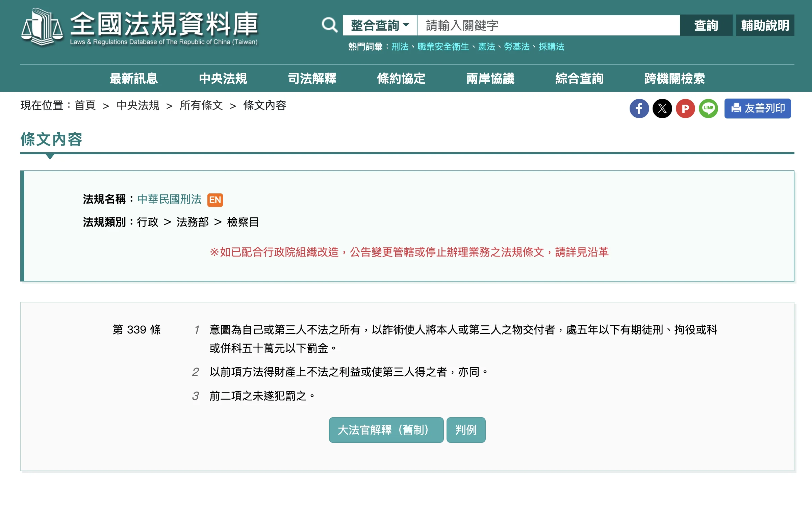The image size is (812, 509).
Task: Share page on Facebook
Action: (x=639, y=108)
